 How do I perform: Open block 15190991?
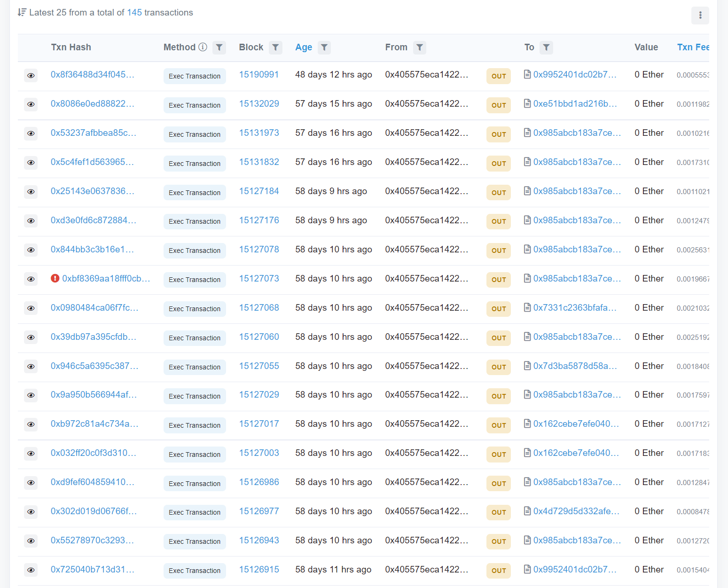[x=259, y=74]
